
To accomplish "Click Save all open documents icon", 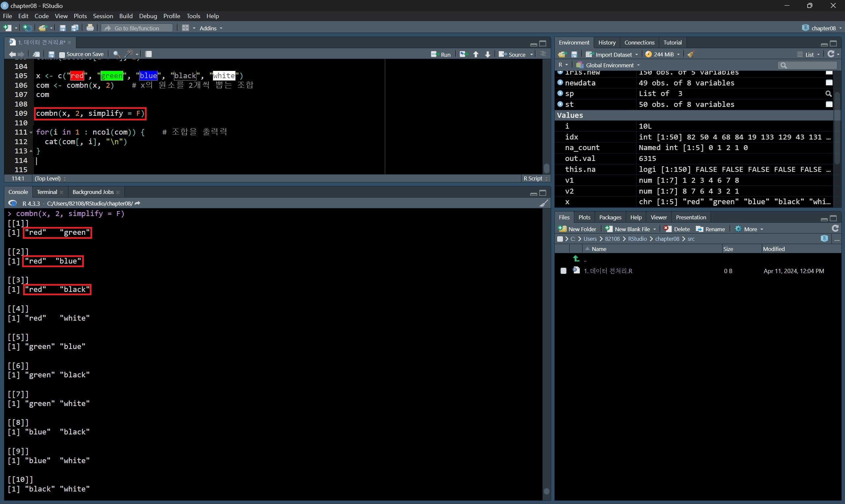I will coord(75,28).
